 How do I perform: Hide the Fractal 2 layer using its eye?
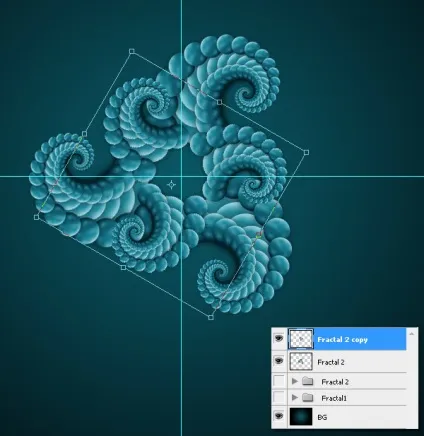(279, 361)
